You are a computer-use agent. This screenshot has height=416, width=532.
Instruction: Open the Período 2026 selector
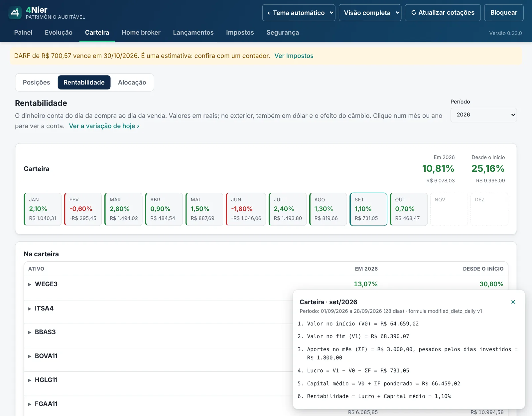click(483, 115)
